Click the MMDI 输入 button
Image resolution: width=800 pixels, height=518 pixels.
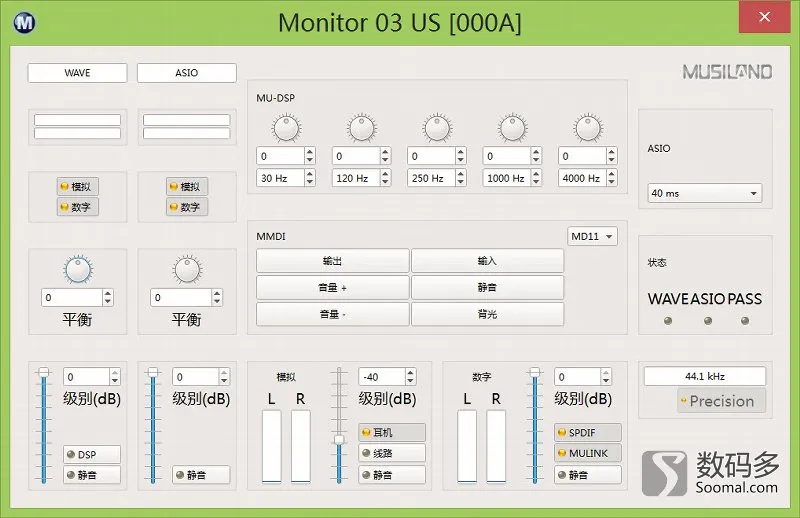click(488, 261)
